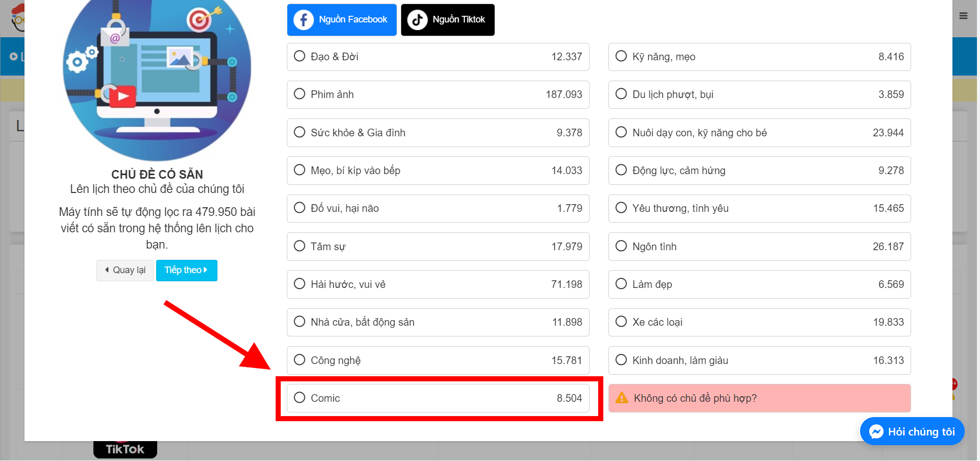Image resolution: width=980 pixels, height=461 pixels.
Task: Click the 23.944 count for Nuôi dạy con
Action: click(x=888, y=133)
